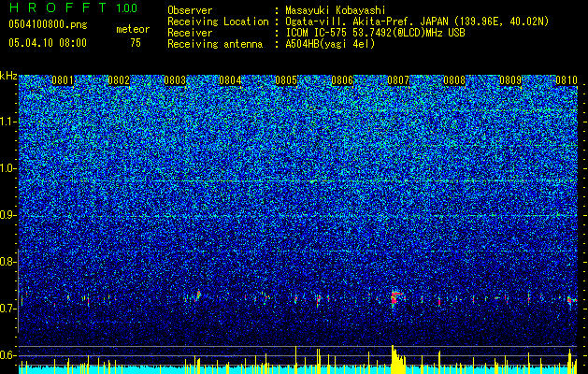This screenshot has height=374, width=588.
Task: Click the 0.9 kHz frequency axis label
Action: pyautogui.click(x=7, y=215)
